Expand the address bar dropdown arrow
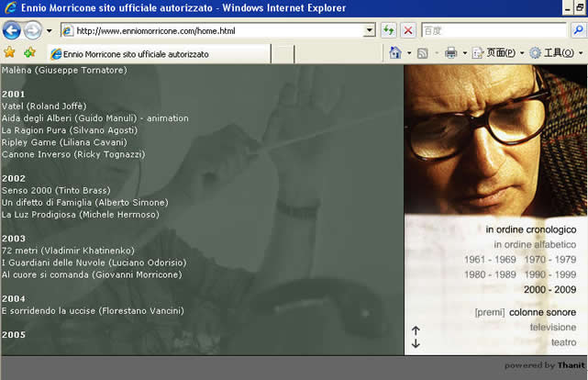Screen dimensions: 588x380 point(370,30)
